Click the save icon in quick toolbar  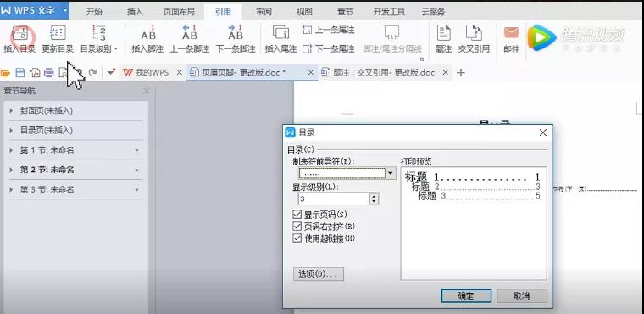pyautogui.click(x=20, y=73)
